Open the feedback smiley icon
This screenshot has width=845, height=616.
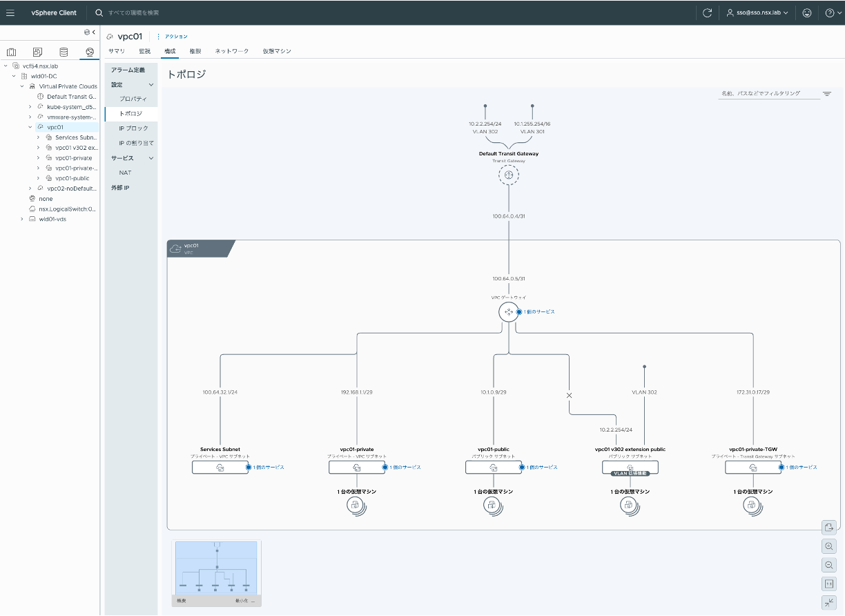[x=807, y=12]
